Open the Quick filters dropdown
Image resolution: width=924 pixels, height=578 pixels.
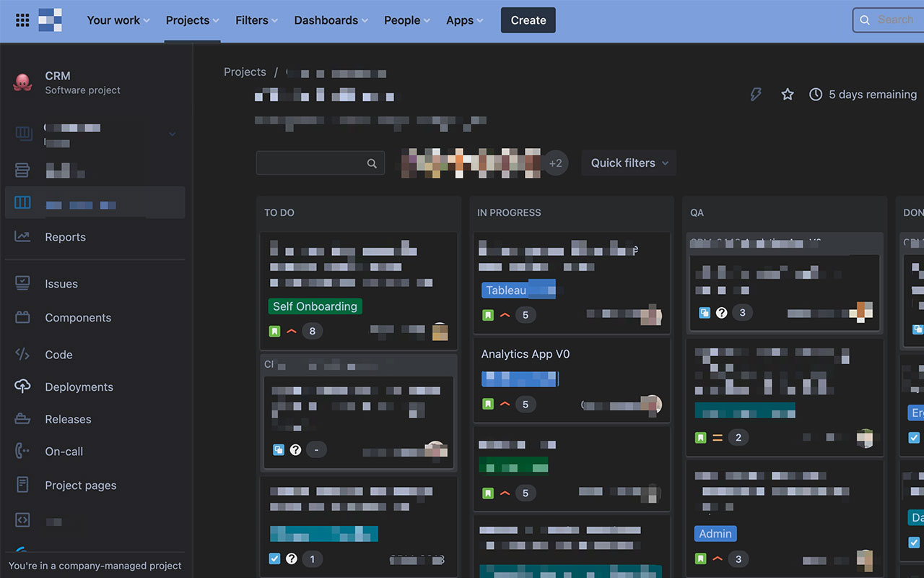click(x=627, y=163)
